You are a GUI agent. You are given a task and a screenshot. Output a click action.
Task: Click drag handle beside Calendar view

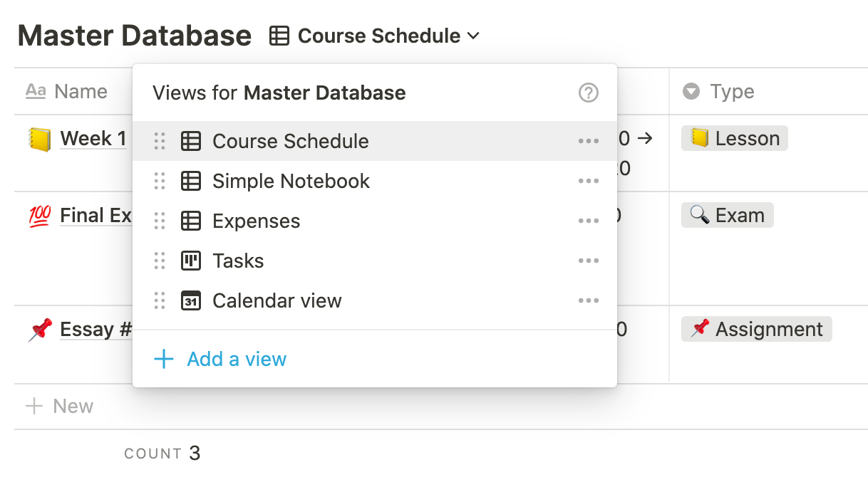click(160, 300)
